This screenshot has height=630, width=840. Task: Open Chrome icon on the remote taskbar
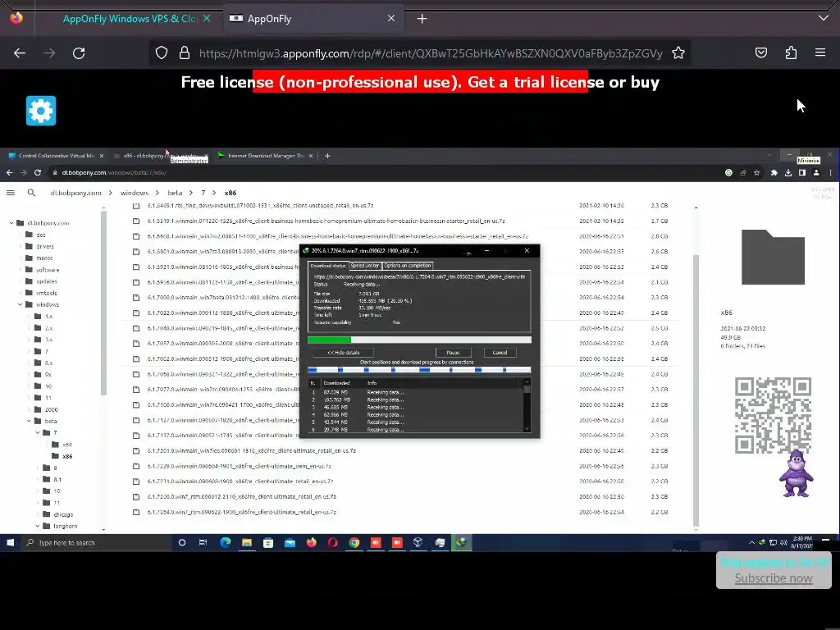coord(354,543)
